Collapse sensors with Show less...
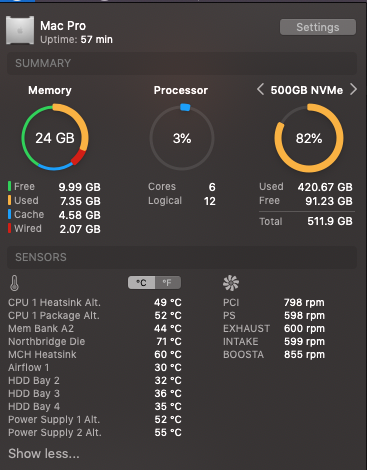The image size is (367, 470). (44, 453)
